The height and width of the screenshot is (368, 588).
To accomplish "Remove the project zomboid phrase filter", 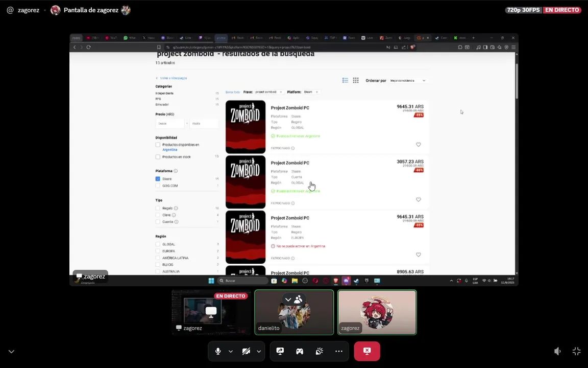I will point(281,92).
